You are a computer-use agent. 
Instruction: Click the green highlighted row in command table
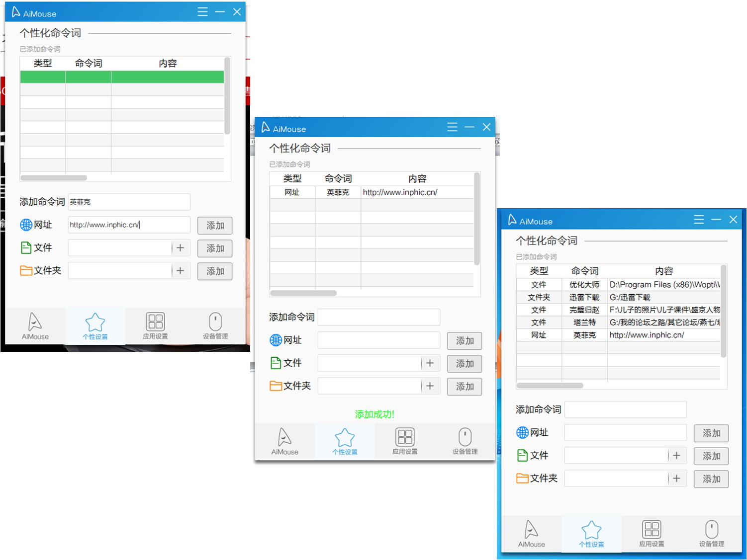coord(122,77)
